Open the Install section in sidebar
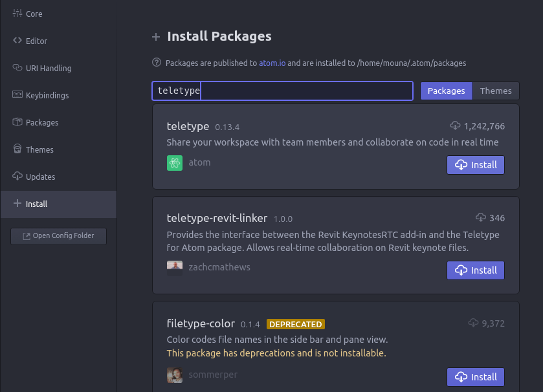Screen dimensions: 543x392 point(36,204)
